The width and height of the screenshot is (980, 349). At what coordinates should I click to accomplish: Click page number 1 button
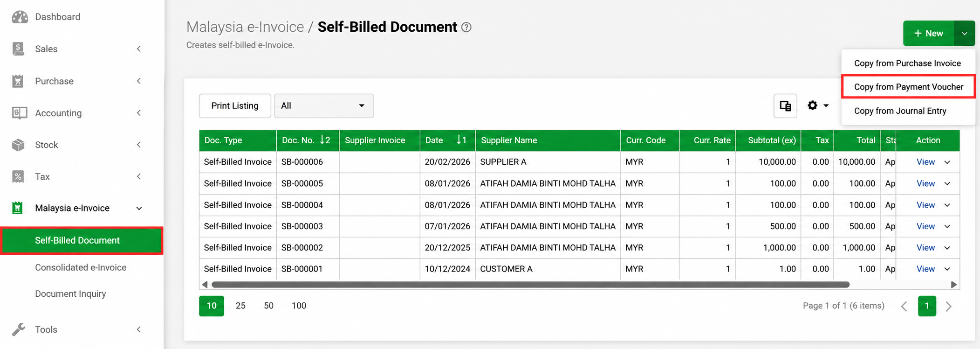(x=927, y=306)
